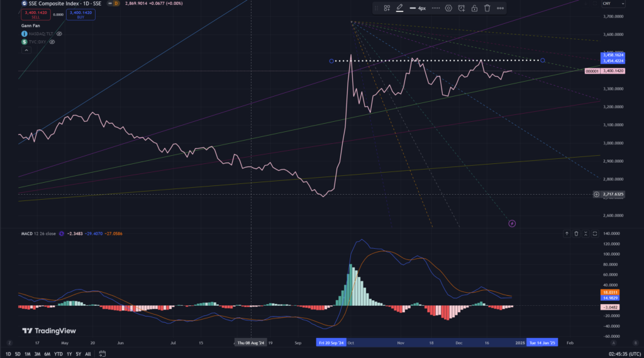
Task: Select the YTD time range
Action: [58, 354]
